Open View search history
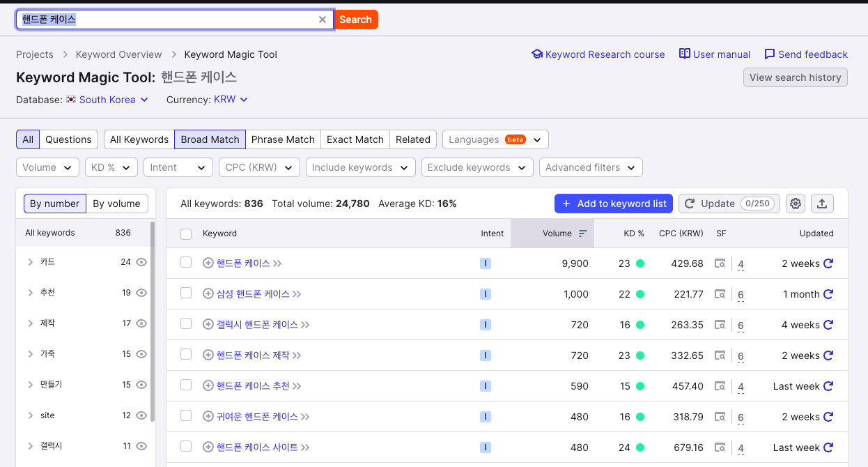The image size is (868, 467). point(796,77)
